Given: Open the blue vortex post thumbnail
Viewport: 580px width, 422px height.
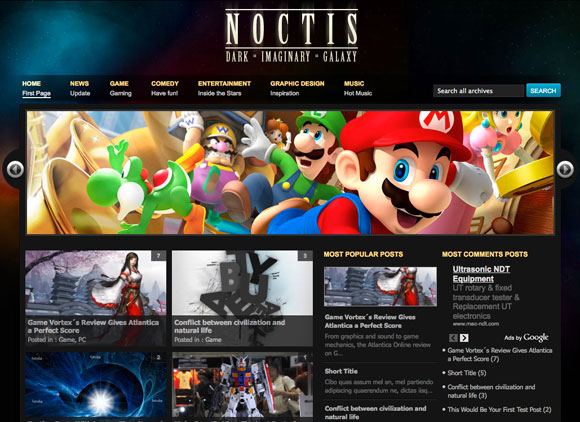Looking at the screenshot, I should (x=95, y=385).
